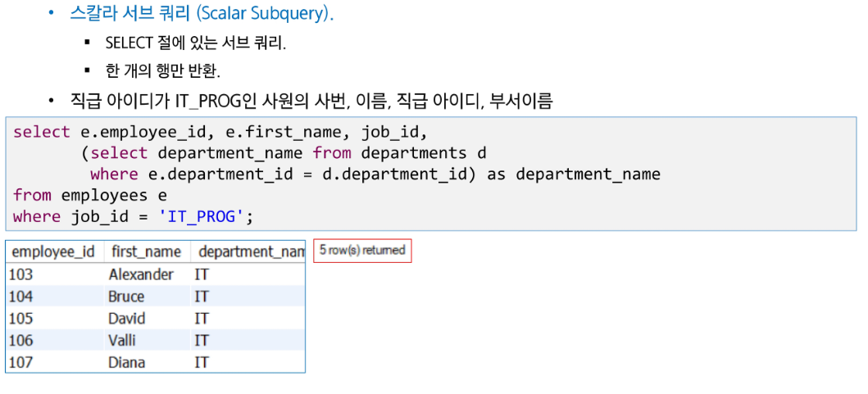Select the cell with employee id 107
868x394 pixels.
(x=56, y=362)
